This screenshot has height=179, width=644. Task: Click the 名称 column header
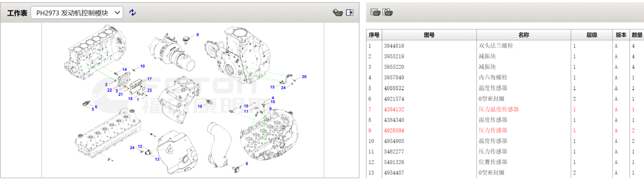(x=523, y=35)
